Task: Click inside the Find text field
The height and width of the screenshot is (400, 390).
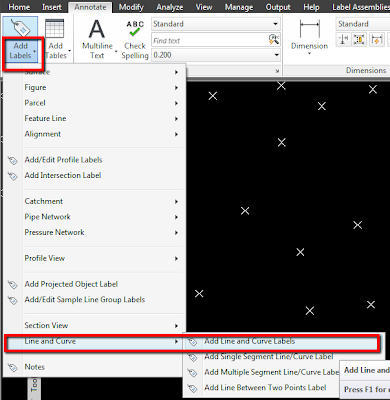Action: point(210,40)
